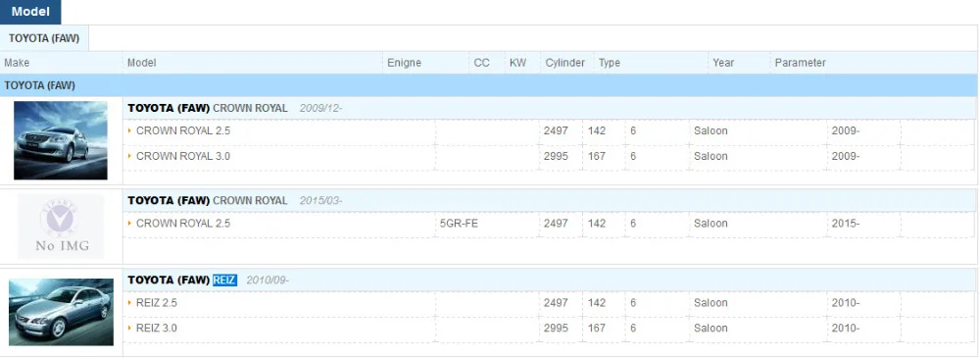Open the No IMG placeholder thumbnail
The image size is (980, 358).
tap(61, 226)
